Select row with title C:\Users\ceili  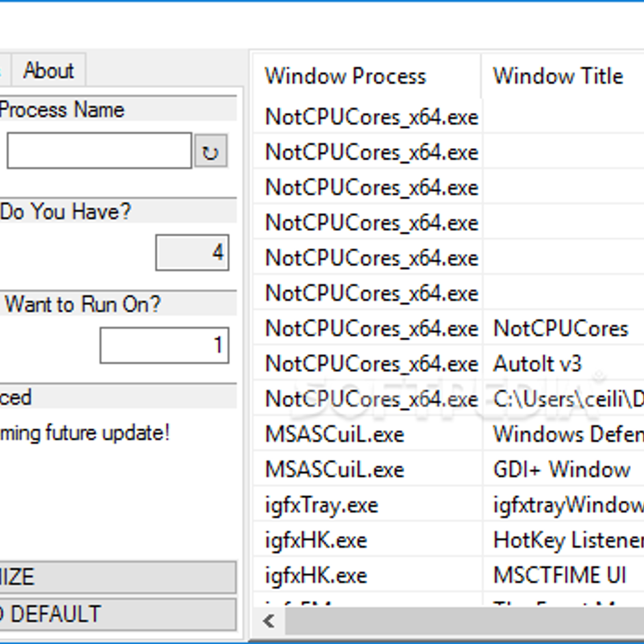(448, 399)
